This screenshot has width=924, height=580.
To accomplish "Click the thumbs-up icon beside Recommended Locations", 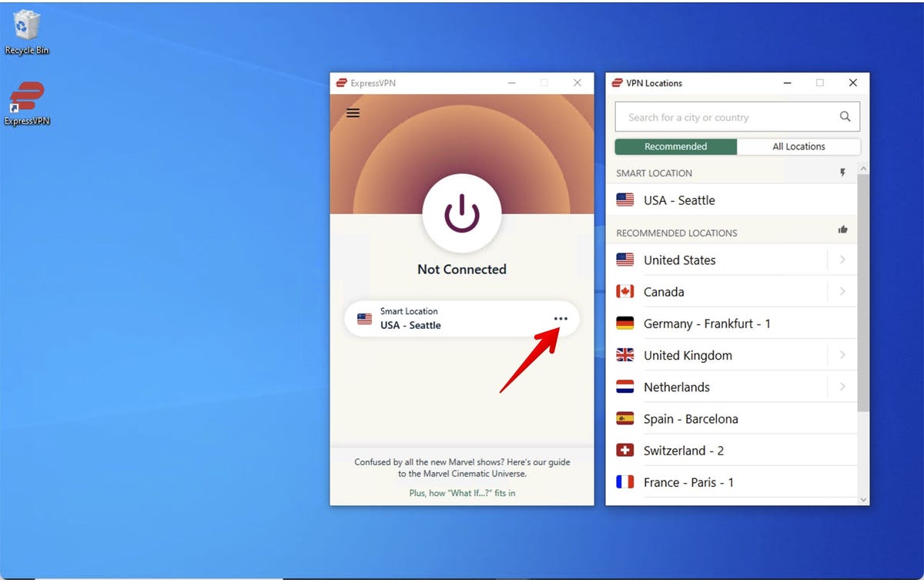I will pos(842,230).
